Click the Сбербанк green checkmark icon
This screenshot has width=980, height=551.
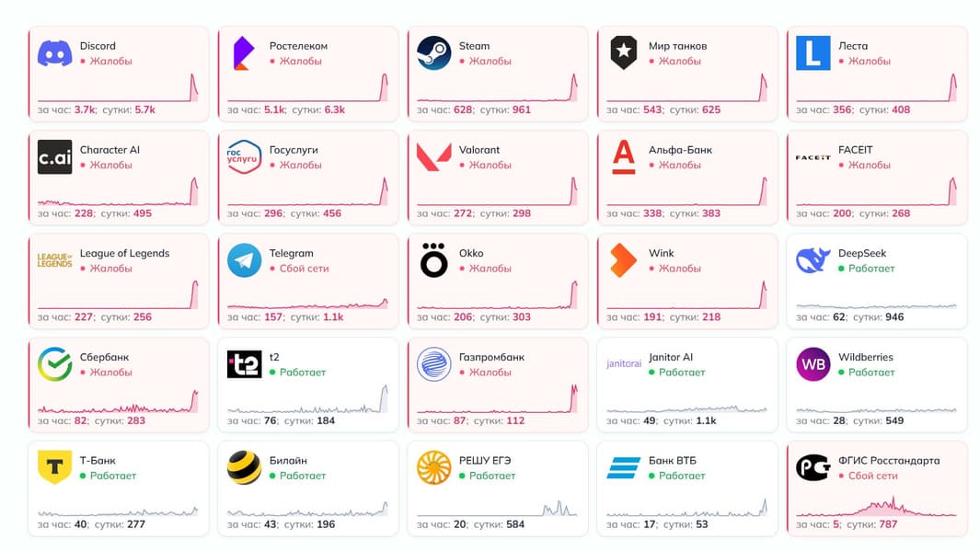tap(54, 364)
